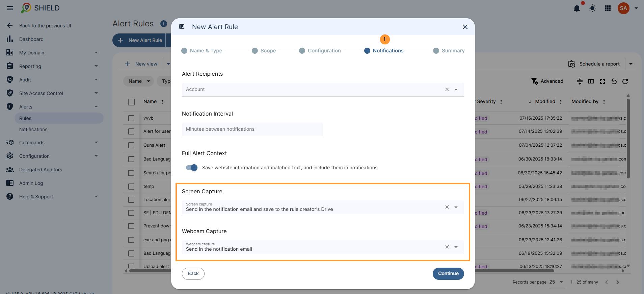Check the Guns Alert row checkbox
The width and height of the screenshot is (644, 294).
pyautogui.click(x=131, y=145)
